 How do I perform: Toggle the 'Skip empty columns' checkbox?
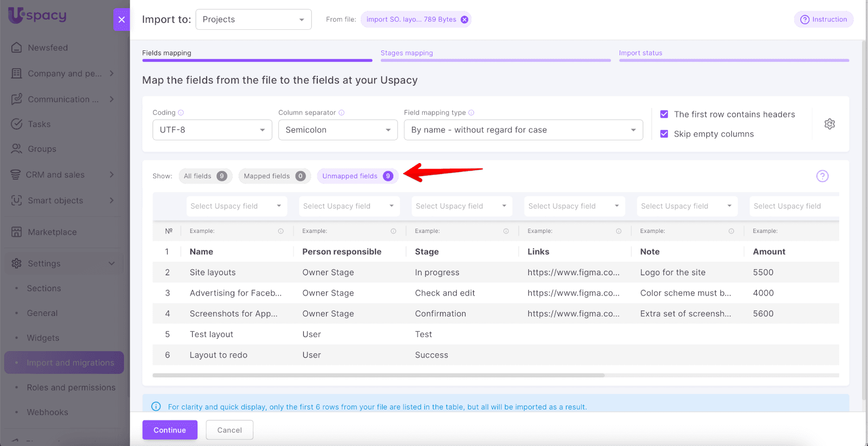pyautogui.click(x=664, y=134)
